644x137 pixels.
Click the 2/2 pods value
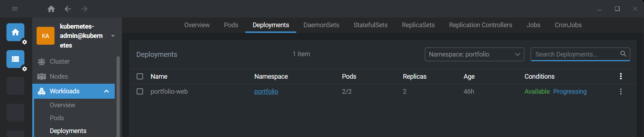point(347,92)
